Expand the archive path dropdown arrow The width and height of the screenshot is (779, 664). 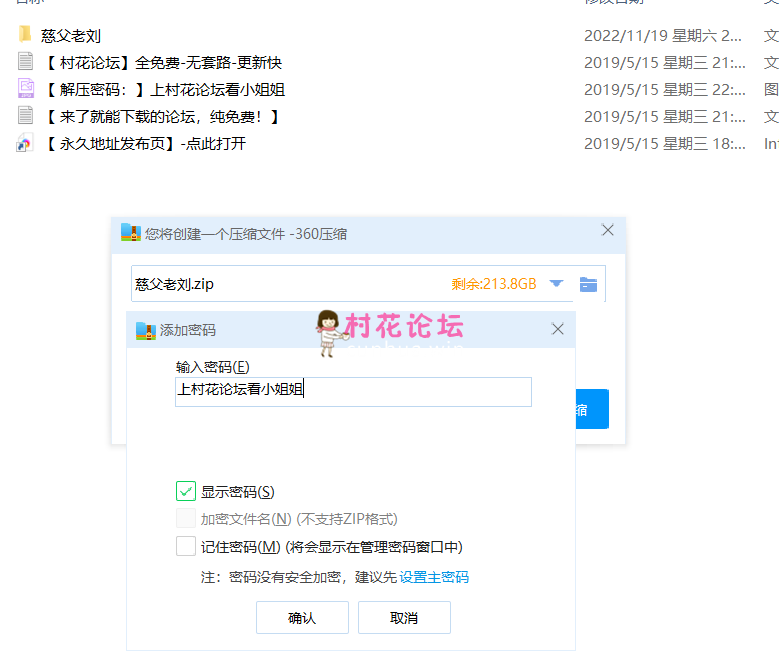click(x=557, y=284)
